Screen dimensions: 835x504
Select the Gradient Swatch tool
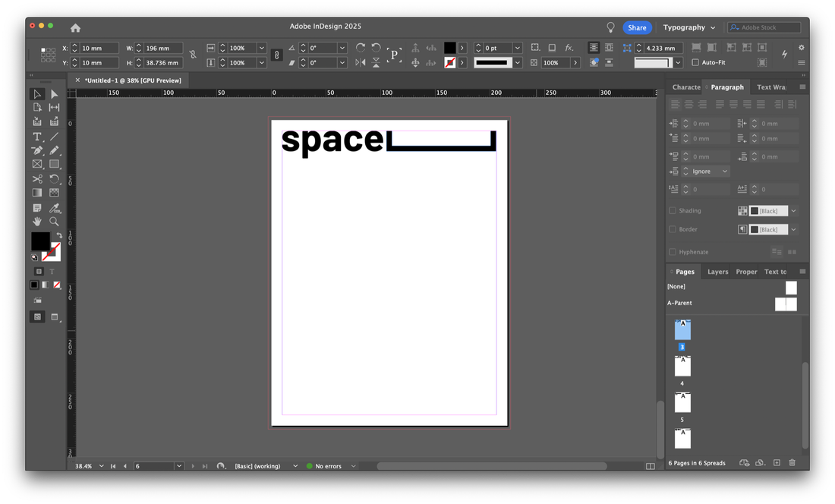(x=36, y=193)
